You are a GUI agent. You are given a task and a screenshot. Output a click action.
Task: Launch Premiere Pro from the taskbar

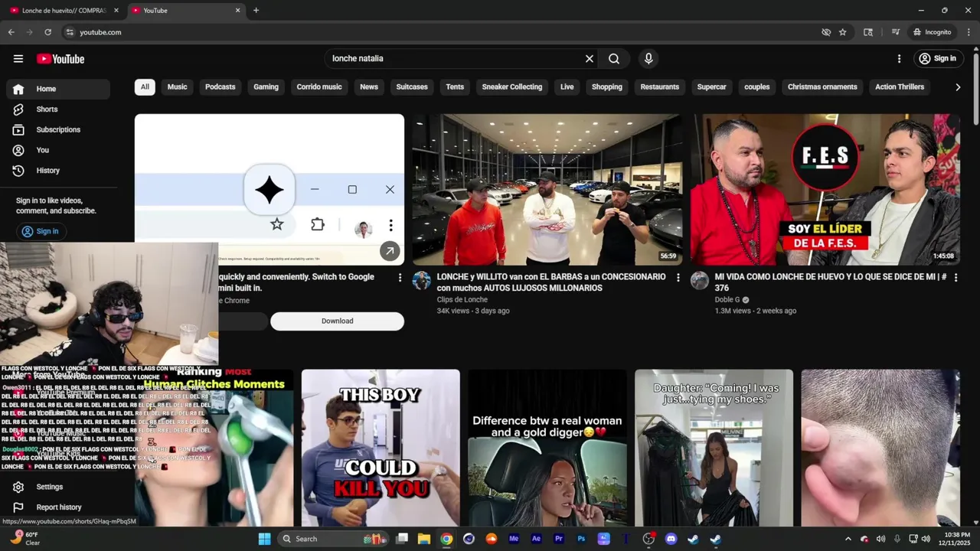(x=558, y=539)
